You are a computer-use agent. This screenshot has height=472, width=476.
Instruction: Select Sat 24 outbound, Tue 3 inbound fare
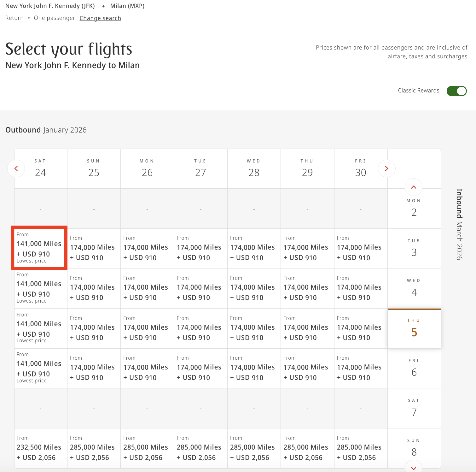coord(39,248)
